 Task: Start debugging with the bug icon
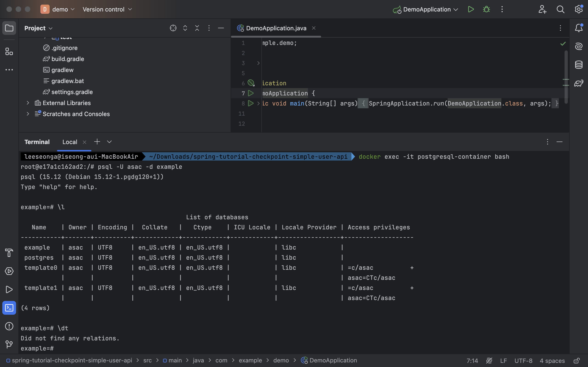486,9
